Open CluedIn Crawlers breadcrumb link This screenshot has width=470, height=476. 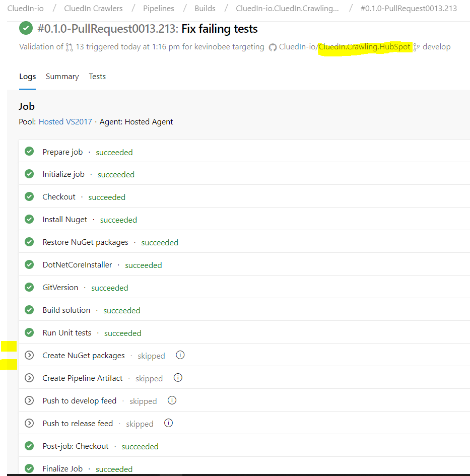[93, 9]
